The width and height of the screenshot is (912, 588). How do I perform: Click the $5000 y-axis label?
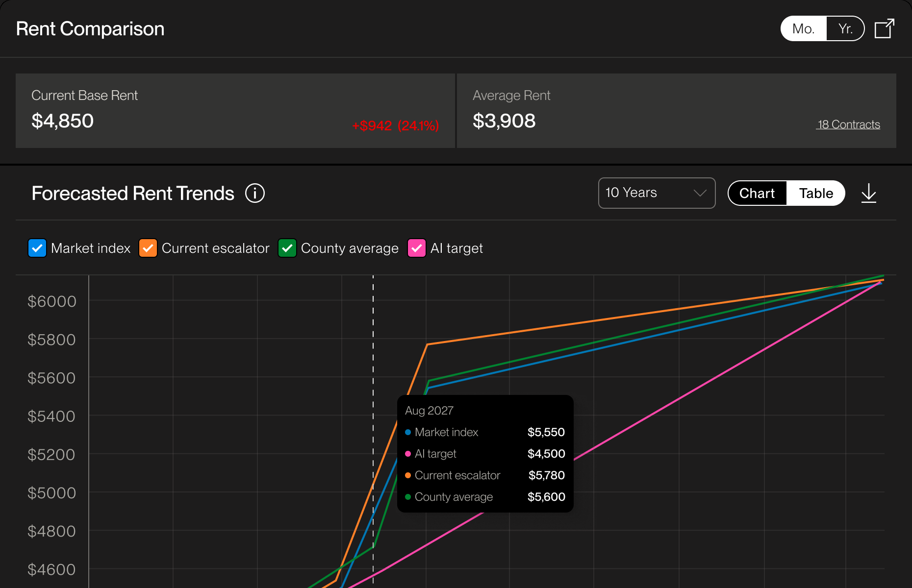pyautogui.click(x=52, y=493)
